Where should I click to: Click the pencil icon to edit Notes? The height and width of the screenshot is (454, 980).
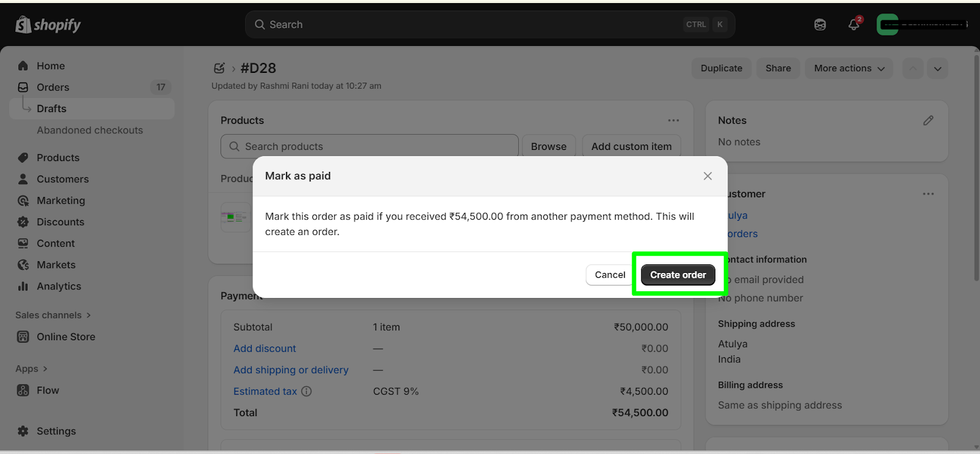929,121
